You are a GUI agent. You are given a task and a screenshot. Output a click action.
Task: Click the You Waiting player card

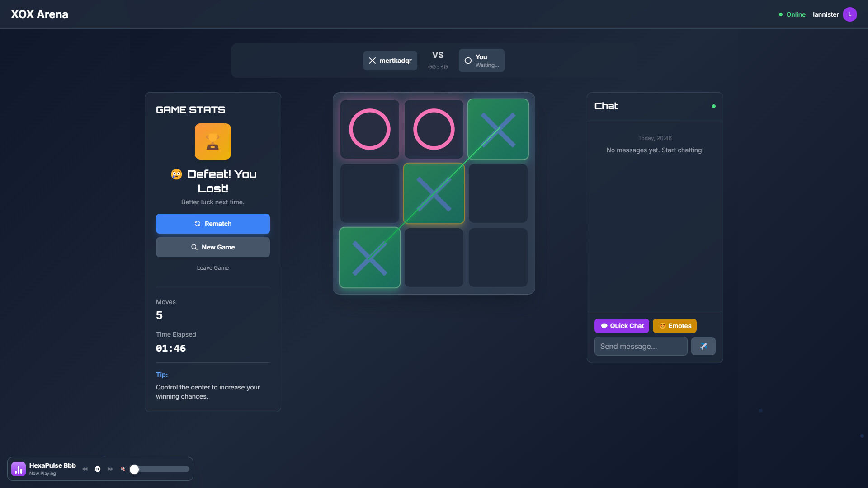click(481, 60)
